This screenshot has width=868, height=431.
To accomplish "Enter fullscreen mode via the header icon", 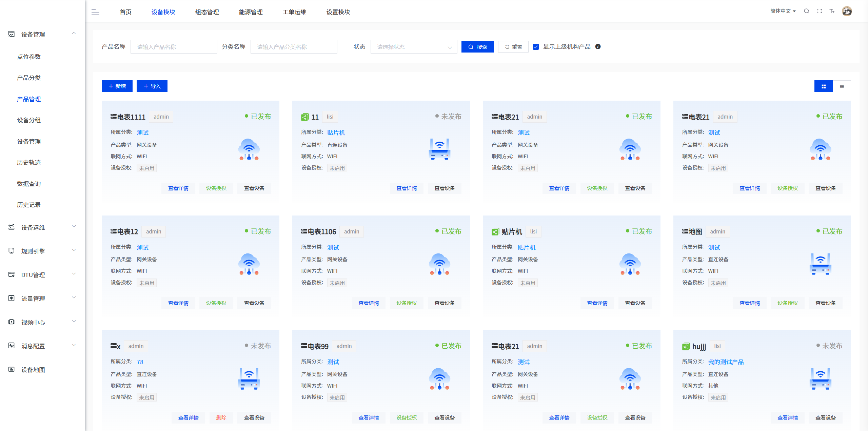I will [x=819, y=11].
